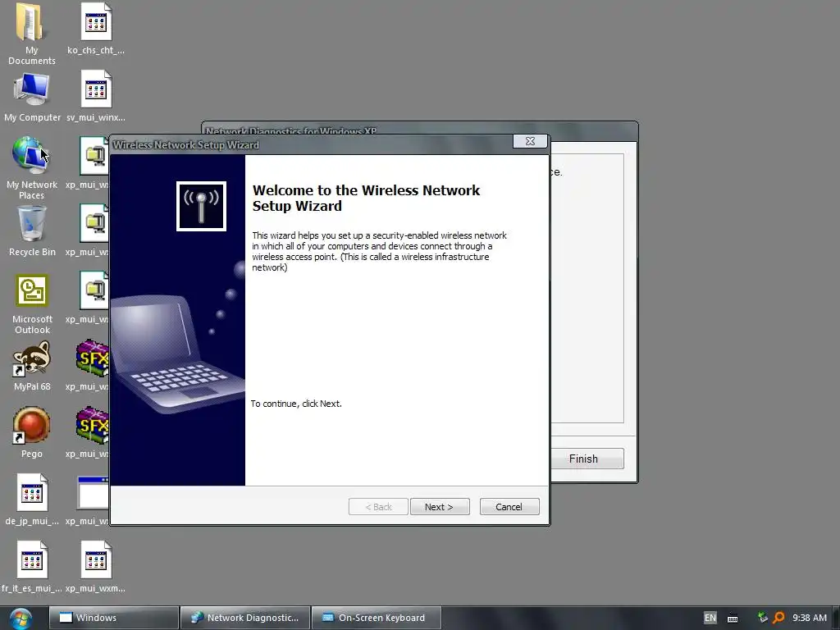Select the xp_mui icon beside de_jp_mui
This screenshot has width=840, height=630.
[x=93, y=493]
